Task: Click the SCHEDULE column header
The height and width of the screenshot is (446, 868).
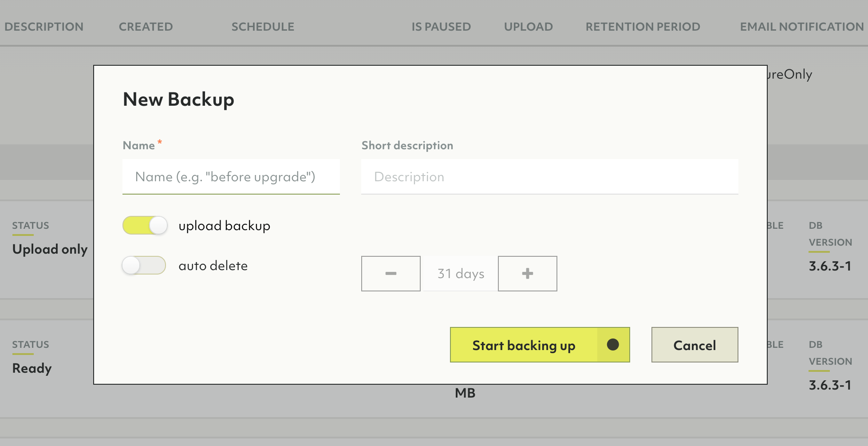Action: click(263, 27)
